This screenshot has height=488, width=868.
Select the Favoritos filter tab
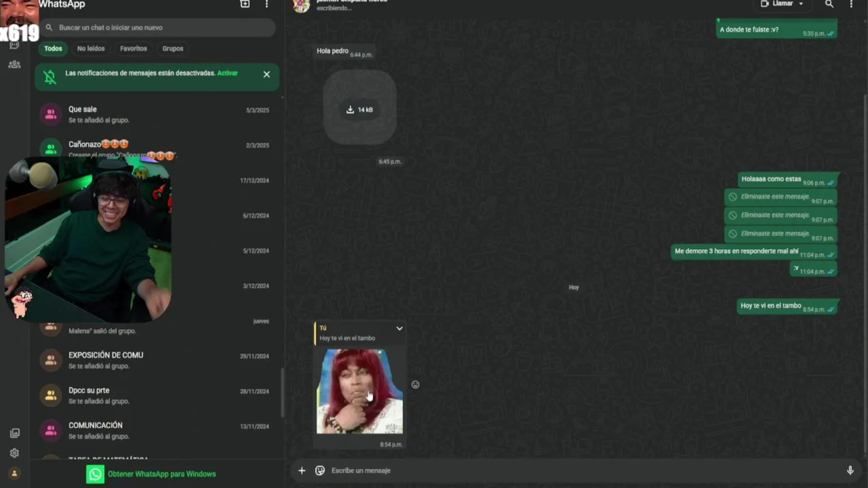[x=134, y=49]
